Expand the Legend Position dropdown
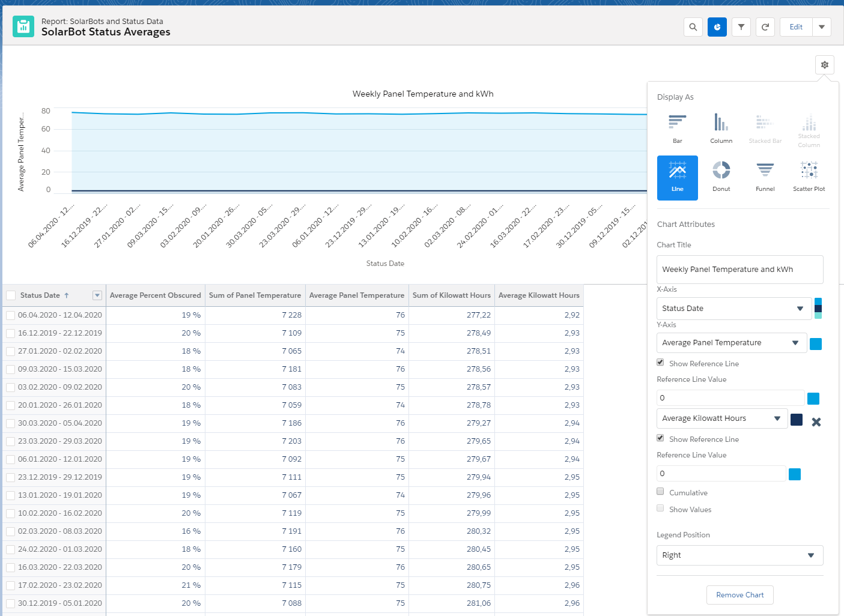This screenshot has width=844, height=616. pyautogui.click(x=739, y=555)
